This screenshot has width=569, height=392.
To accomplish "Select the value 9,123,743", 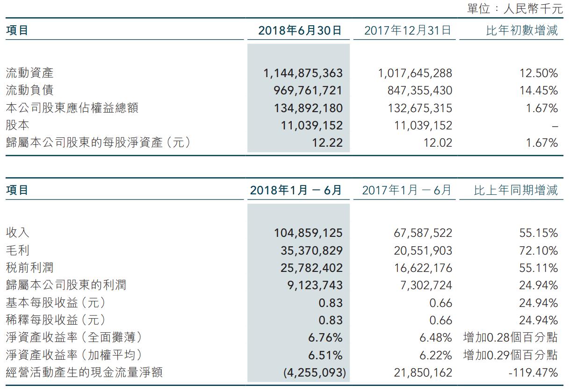I will pos(316,285).
